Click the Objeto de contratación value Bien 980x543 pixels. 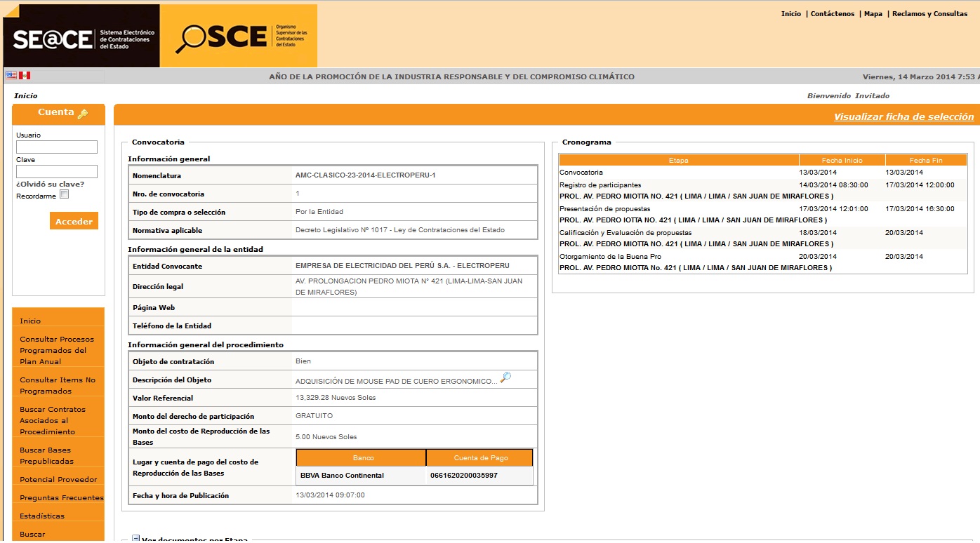coord(303,361)
